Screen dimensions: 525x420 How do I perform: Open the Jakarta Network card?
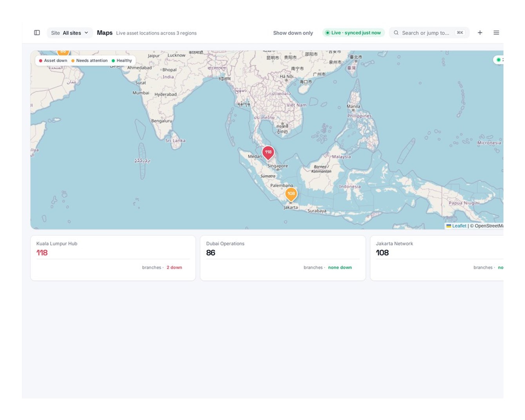[x=437, y=258]
